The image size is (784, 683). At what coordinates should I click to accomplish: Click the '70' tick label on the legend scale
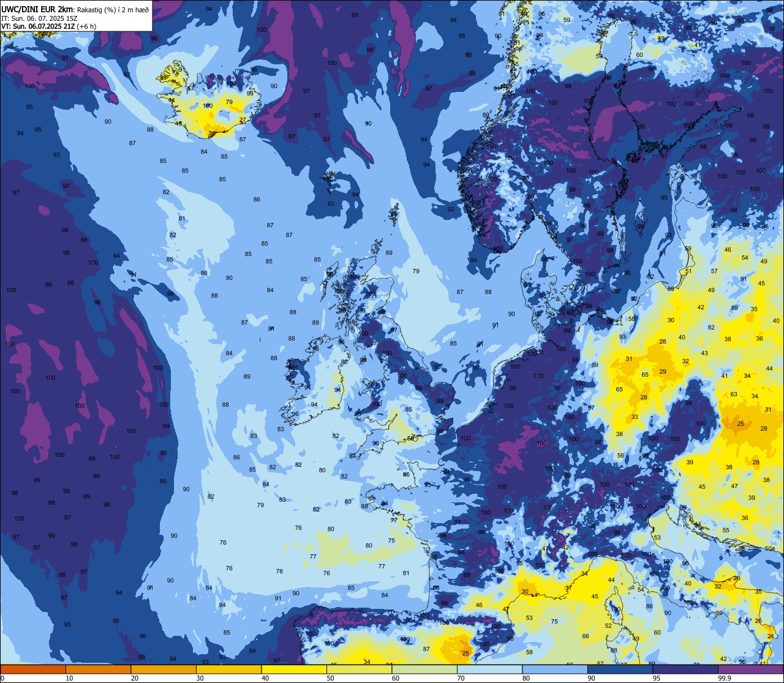461,678
